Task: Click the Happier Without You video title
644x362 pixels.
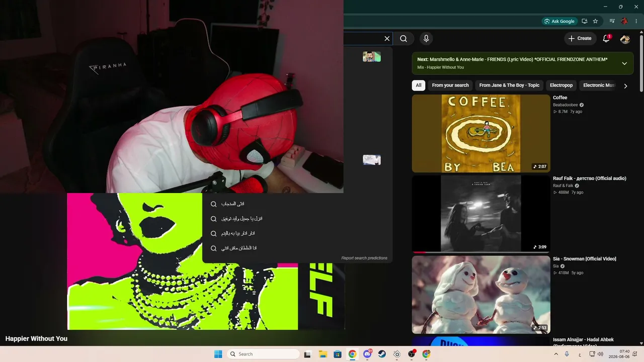Action: coord(36,339)
